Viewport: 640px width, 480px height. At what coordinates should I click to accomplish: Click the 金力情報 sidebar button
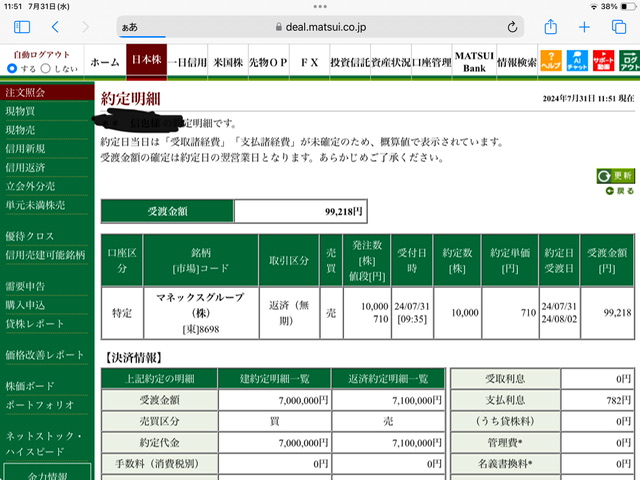(47, 473)
